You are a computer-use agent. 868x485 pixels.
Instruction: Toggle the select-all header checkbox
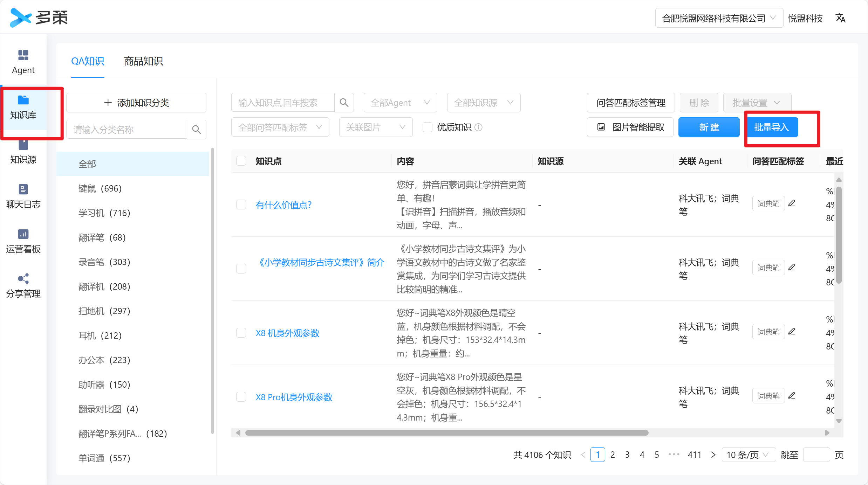pyautogui.click(x=241, y=161)
